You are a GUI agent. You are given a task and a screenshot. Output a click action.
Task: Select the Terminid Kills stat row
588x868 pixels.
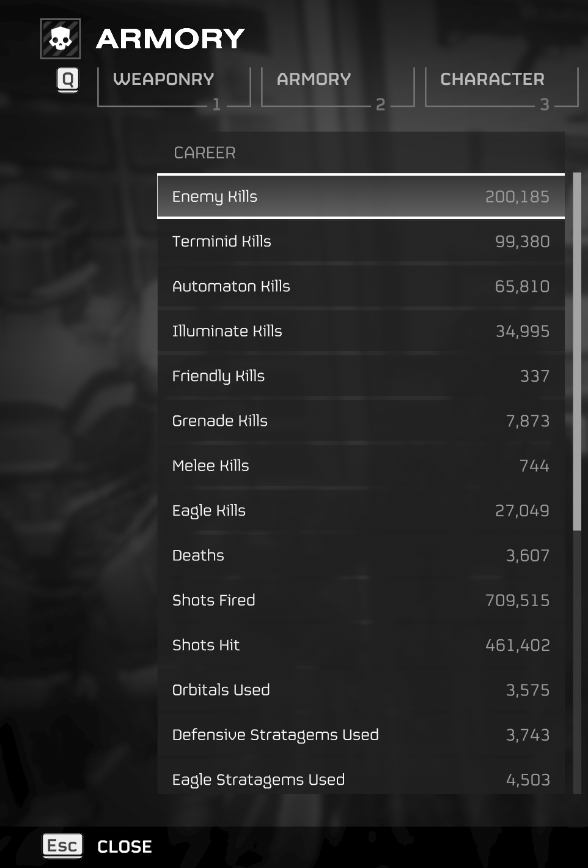361,242
